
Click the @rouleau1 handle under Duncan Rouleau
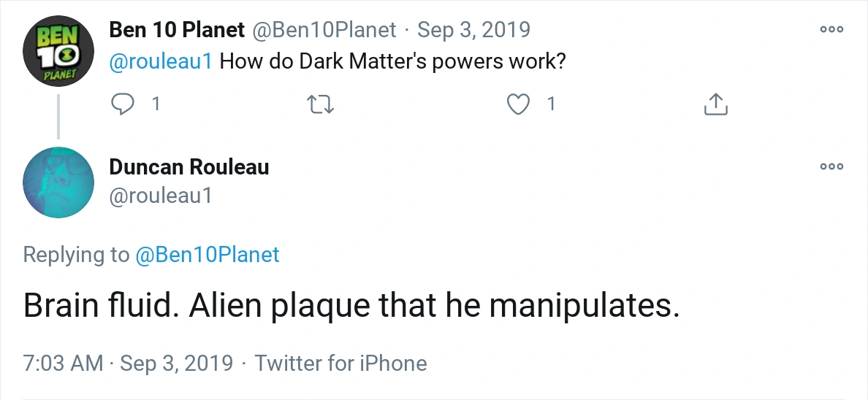(161, 196)
